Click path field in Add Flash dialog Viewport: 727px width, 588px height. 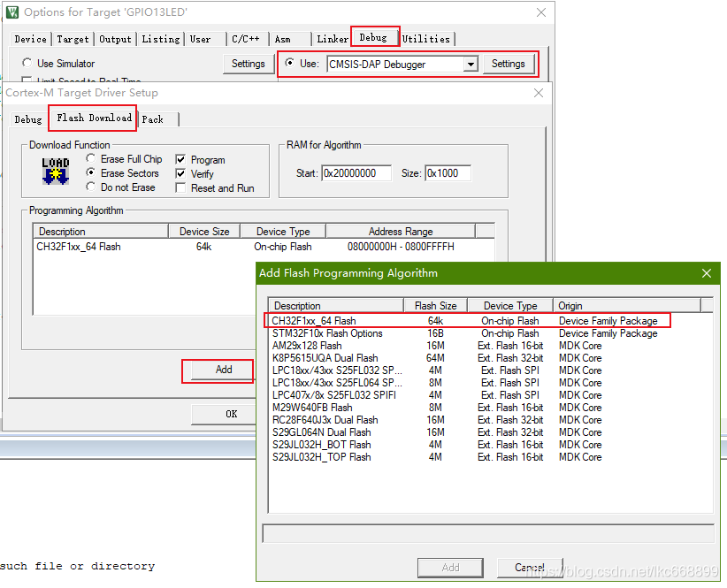tap(487, 533)
